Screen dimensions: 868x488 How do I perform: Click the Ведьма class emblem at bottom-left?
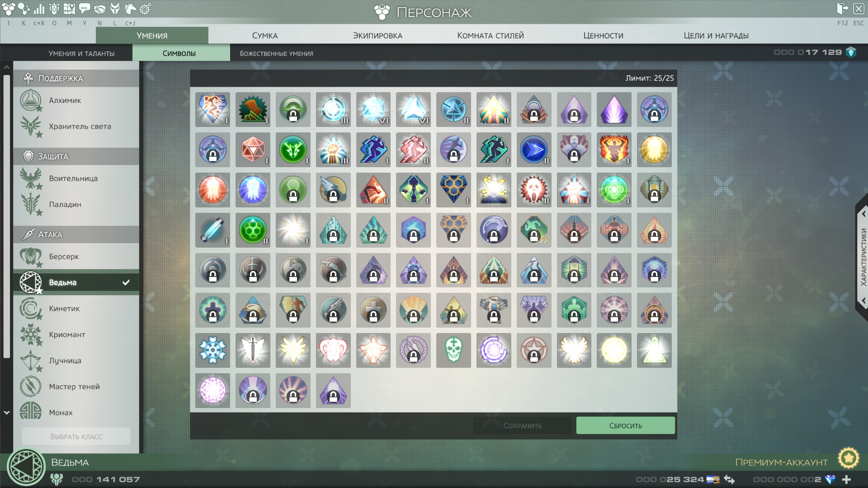tap(26, 467)
